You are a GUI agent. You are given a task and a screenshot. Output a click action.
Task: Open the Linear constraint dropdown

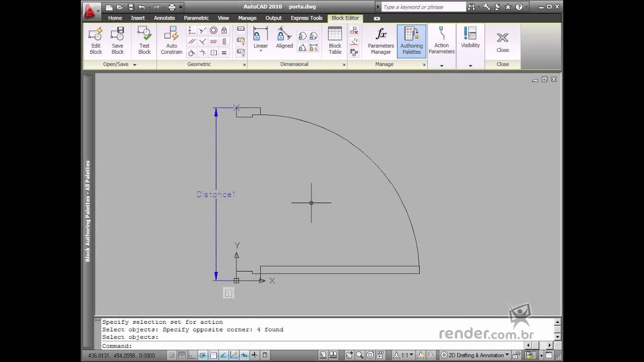[x=261, y=51]
